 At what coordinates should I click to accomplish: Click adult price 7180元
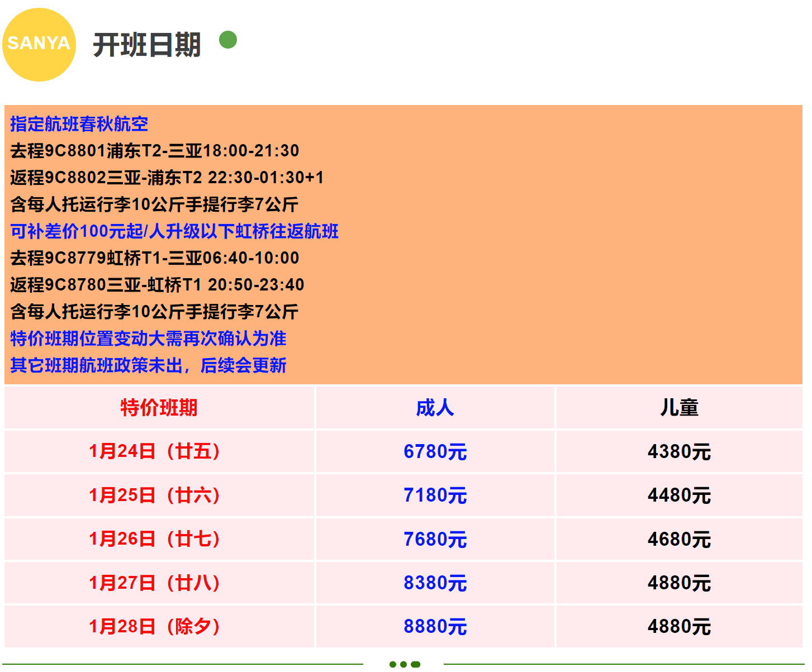(435, 495)
